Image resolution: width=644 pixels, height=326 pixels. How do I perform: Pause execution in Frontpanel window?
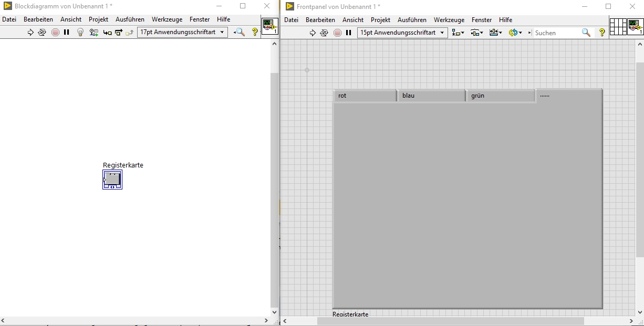tap(349, 33)
